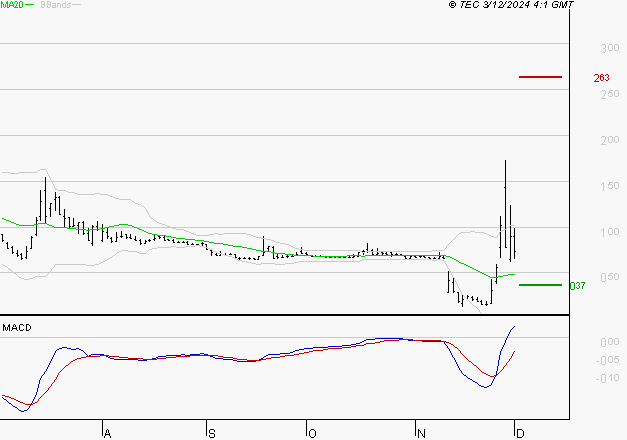Click the 'S' month marker on the time axis
The image size is (627, 440).
[x=211, y=433]
